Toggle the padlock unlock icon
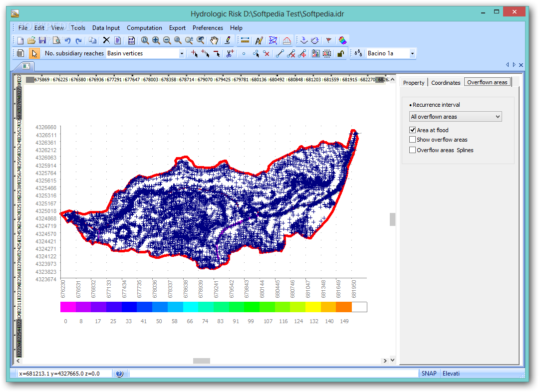The image size is (539, 392). click(341, 53)
